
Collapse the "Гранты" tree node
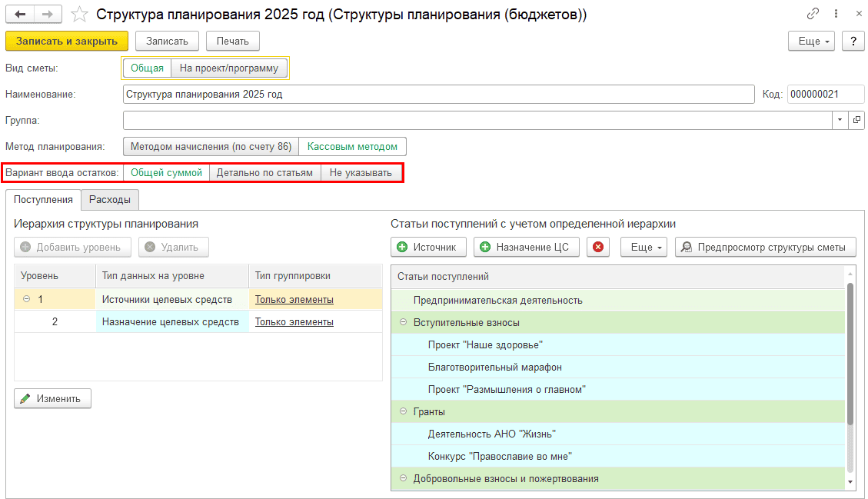pyautogui.click(x=403, y=412)
